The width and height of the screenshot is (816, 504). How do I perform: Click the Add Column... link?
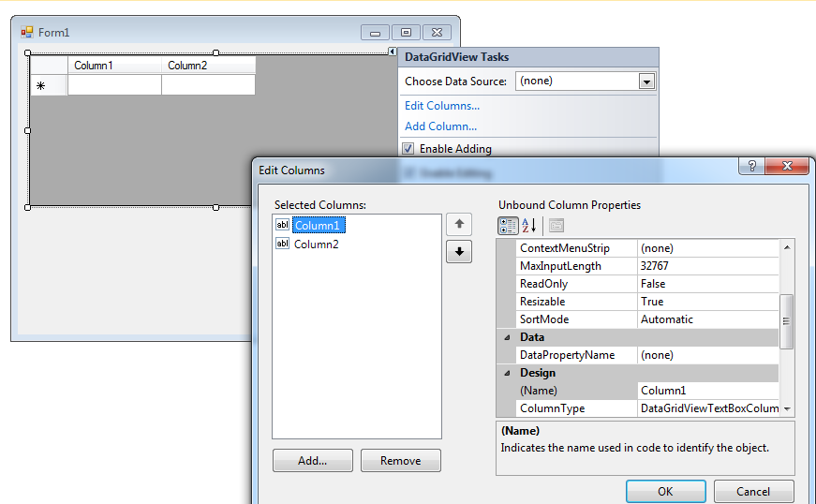click(x=440, y=126)
